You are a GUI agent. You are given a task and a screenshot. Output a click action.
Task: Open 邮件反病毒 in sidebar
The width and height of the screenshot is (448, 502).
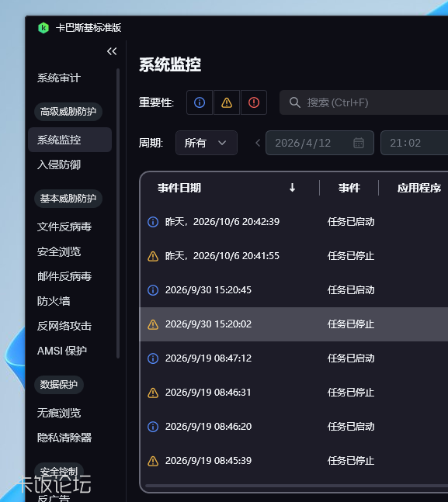[x=64, y=276]
